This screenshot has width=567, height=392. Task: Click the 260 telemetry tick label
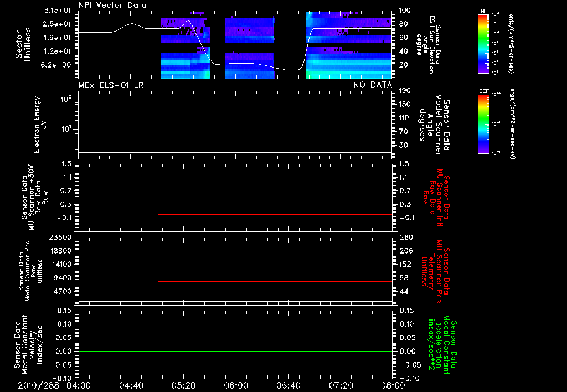(405, 238)
